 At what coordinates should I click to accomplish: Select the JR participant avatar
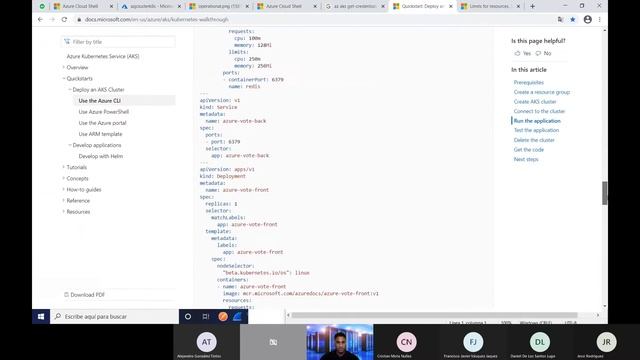click(606, 342)
